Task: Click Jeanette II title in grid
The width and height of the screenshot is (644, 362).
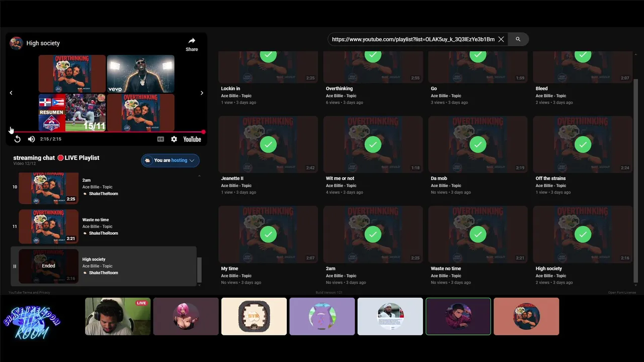Action: (232, 178)
